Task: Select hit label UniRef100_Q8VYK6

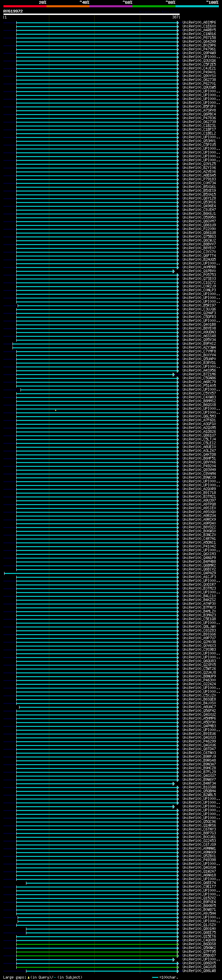Action: coord(199,462)
